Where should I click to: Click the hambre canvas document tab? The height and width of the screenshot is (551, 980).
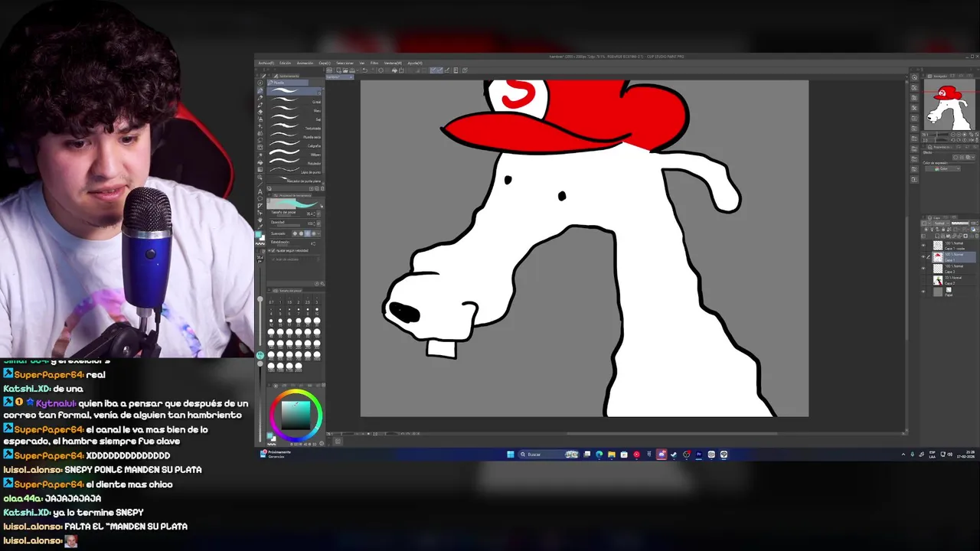click(x=339, y=77)
